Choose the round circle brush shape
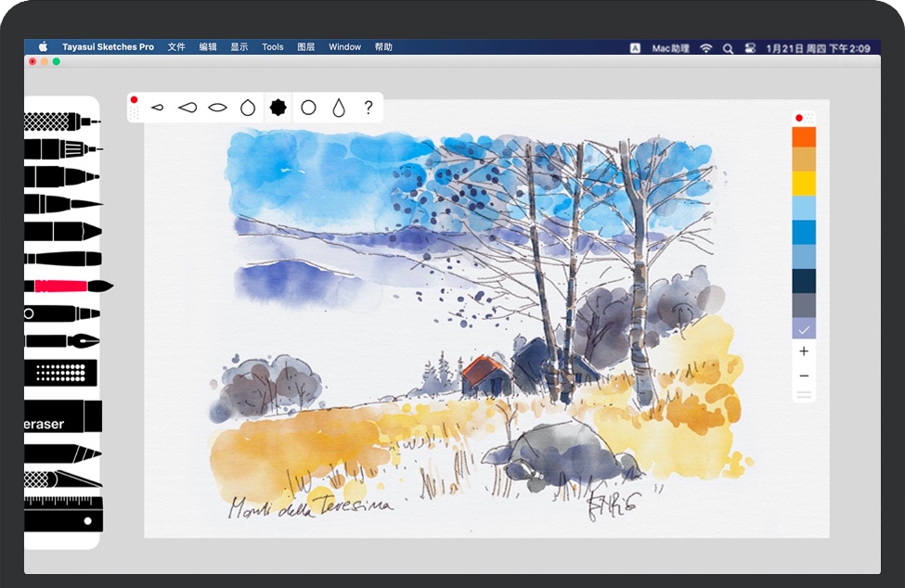Image resolution: width=905 pixels, height=588 pixels. 309,108
